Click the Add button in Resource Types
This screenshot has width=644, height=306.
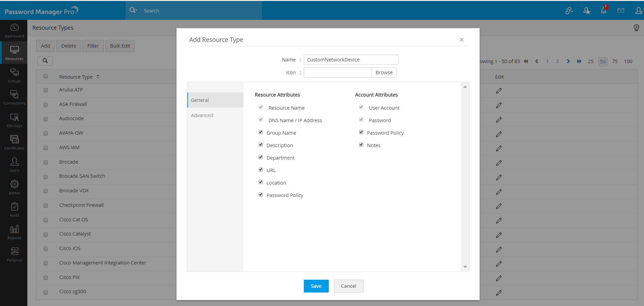pos(46,46)
